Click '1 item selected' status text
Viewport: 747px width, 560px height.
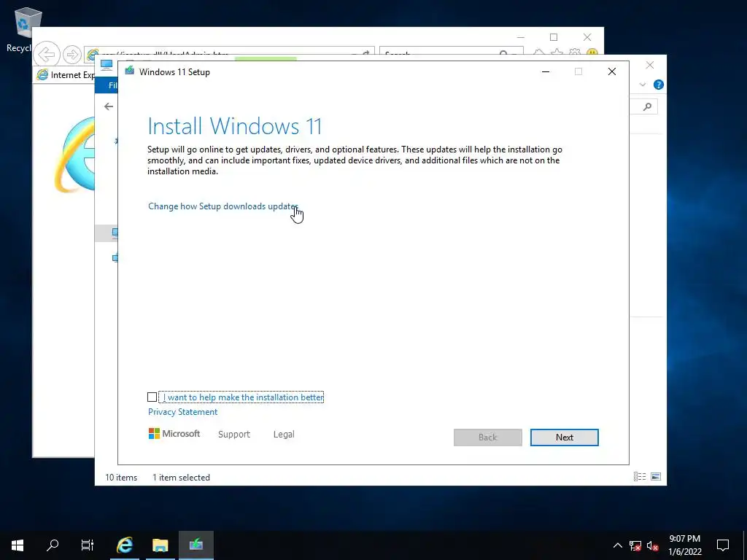point(181,477)
